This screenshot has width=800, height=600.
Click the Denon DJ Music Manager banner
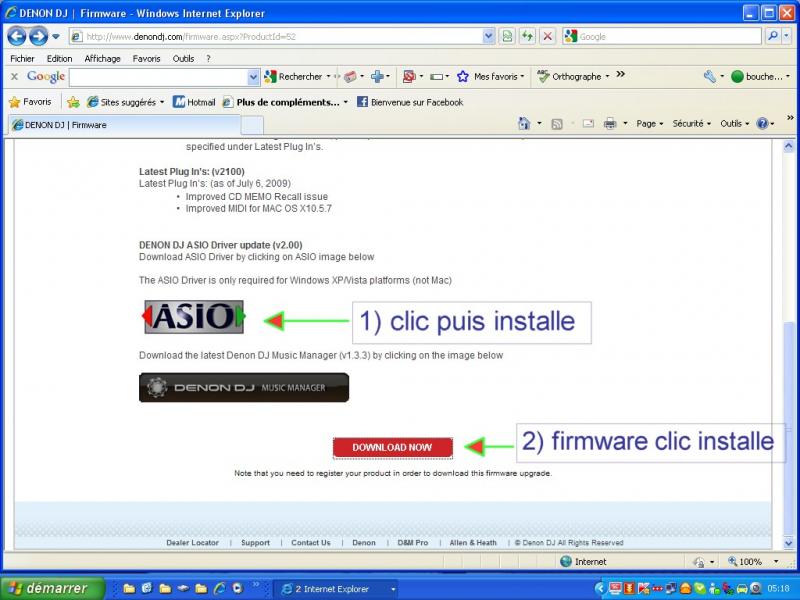(x=244, y=387)
